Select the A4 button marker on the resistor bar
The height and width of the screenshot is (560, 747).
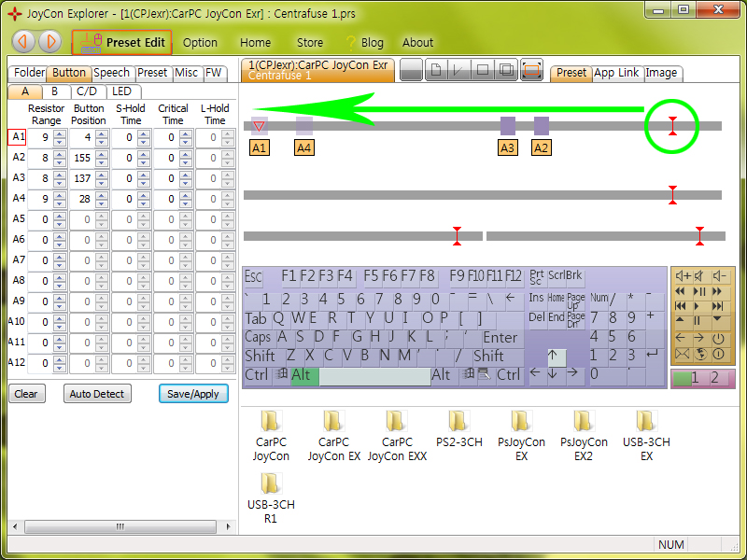click(x=304, y=147)
